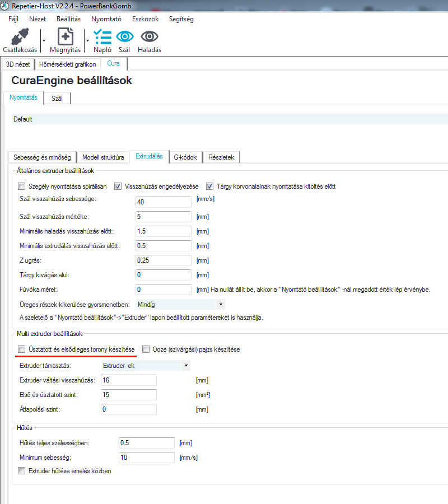Click the Szál visszahúzás mértéke field
The height and width of the screenshot is (504, 448).
point(164,217)
